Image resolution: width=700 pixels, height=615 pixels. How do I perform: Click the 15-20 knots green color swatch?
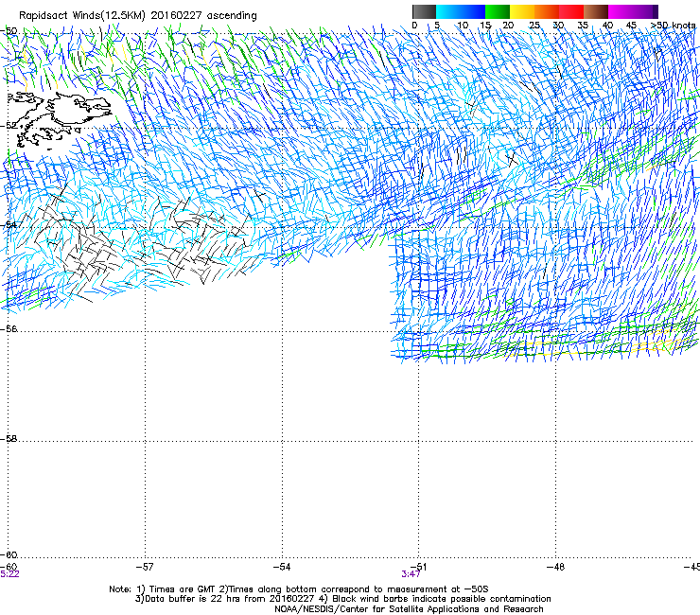[498, 11]
